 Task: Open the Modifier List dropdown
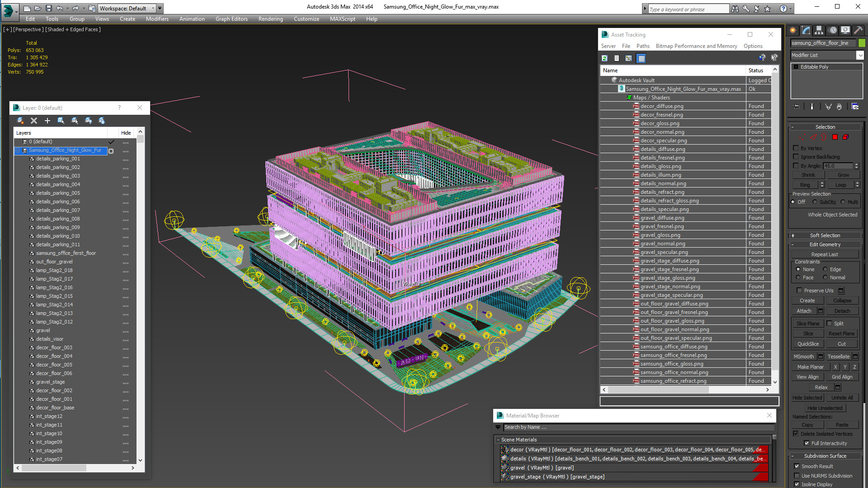(860, 55)
